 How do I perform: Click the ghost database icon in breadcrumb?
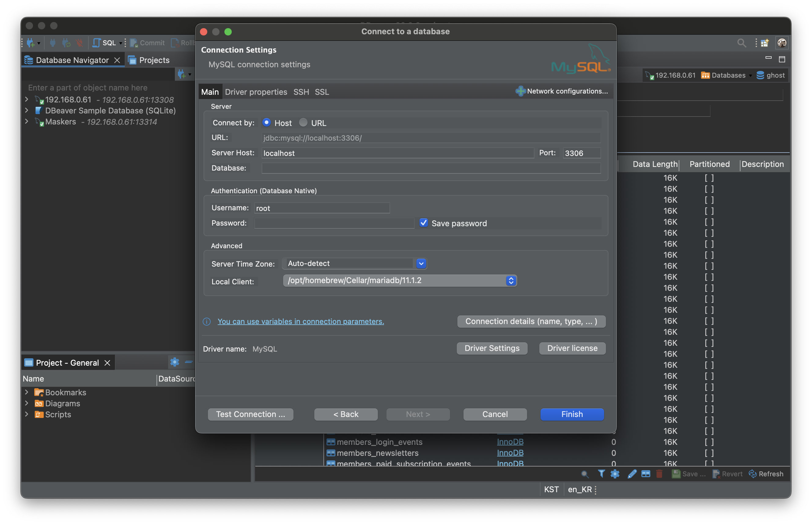click(760, 75)
